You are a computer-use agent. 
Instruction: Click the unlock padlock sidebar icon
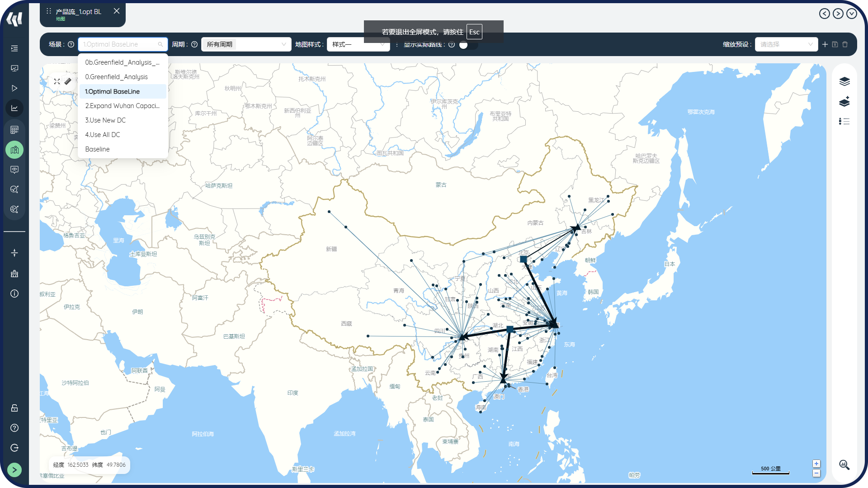[x=14, y=408]
